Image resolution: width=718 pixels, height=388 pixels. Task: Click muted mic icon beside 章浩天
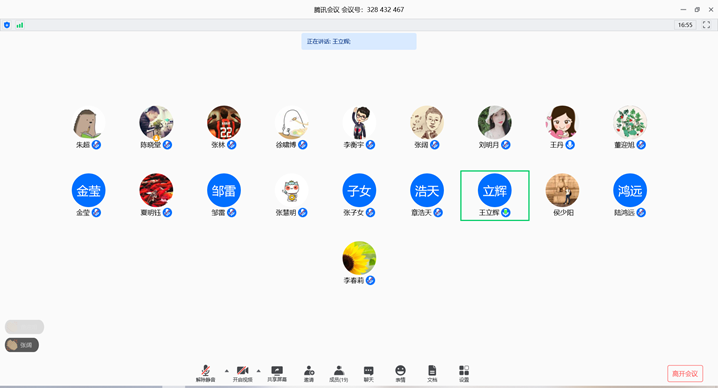tap(438, 213)
